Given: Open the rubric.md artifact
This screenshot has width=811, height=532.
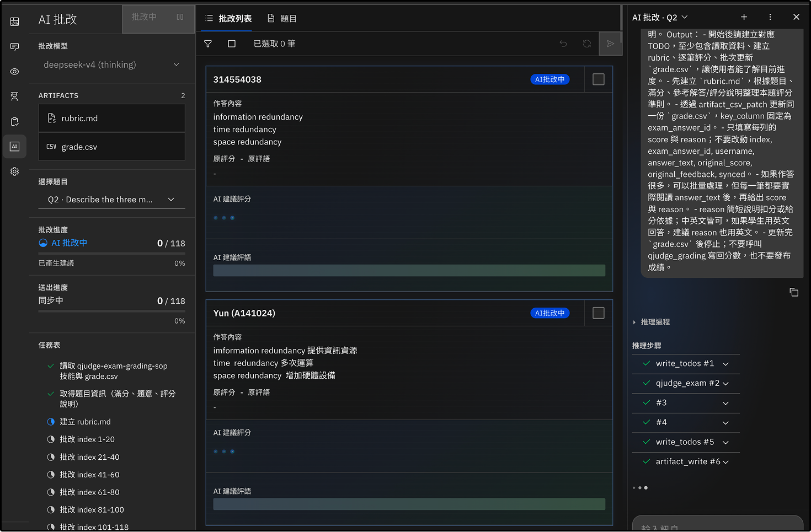Looking at the screenshot, I should [x=112, y=118].
